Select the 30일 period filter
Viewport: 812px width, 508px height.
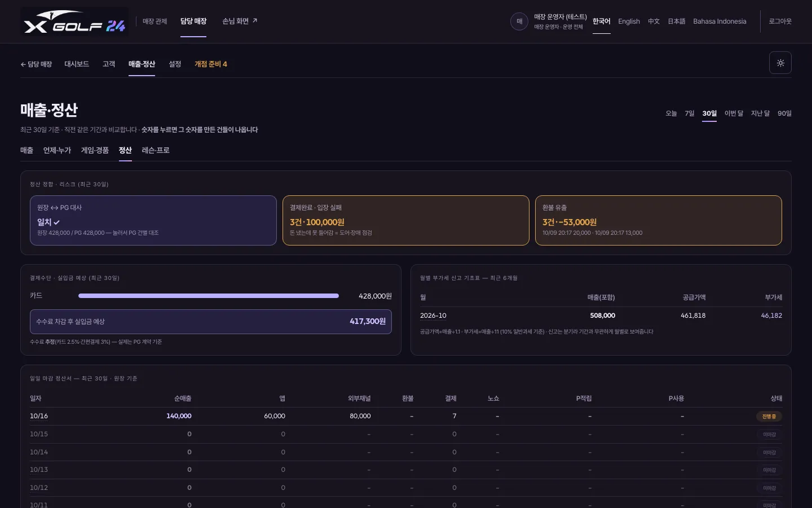pyautogui.click(x=709, y=113)
